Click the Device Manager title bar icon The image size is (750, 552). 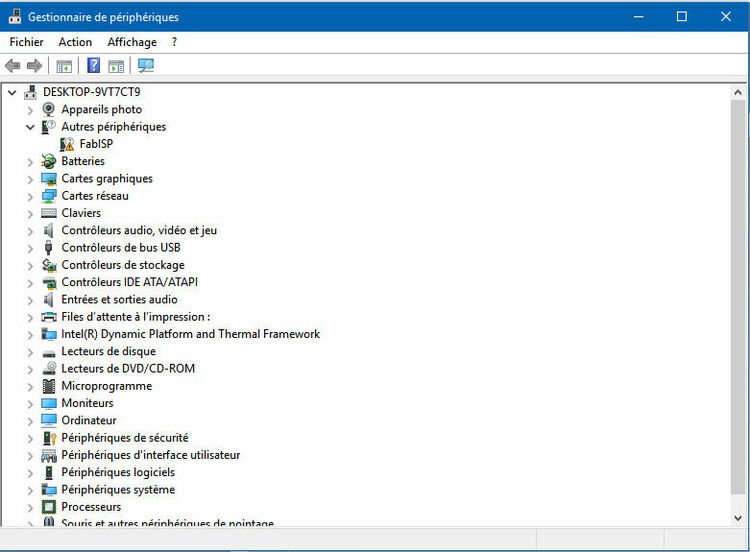click(15, 16)
